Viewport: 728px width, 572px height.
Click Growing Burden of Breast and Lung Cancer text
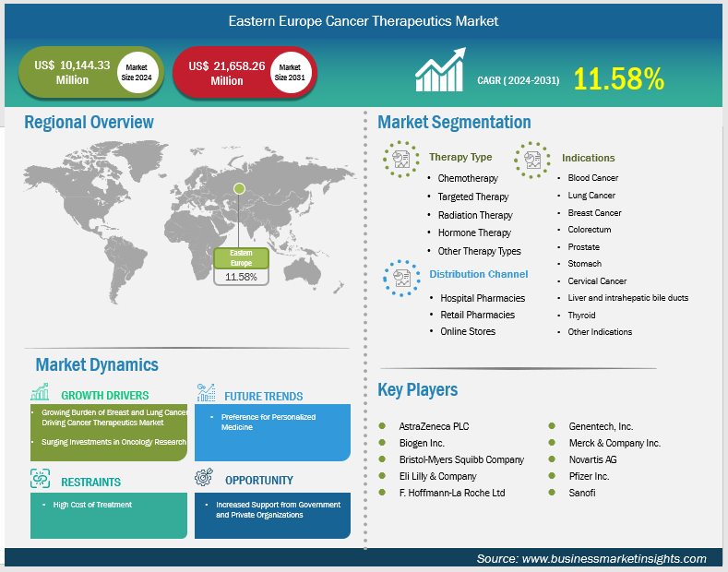coord(114,417)
